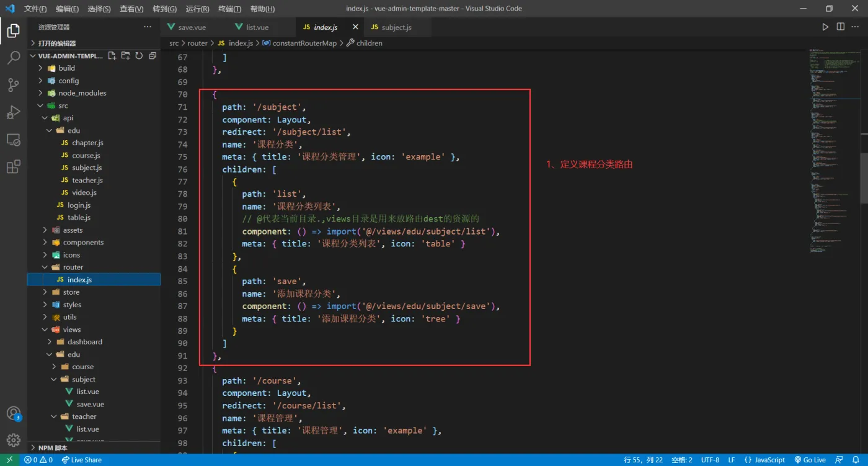
Task: Open editor more actions ellipsis
Action: [x=856, y=27]
